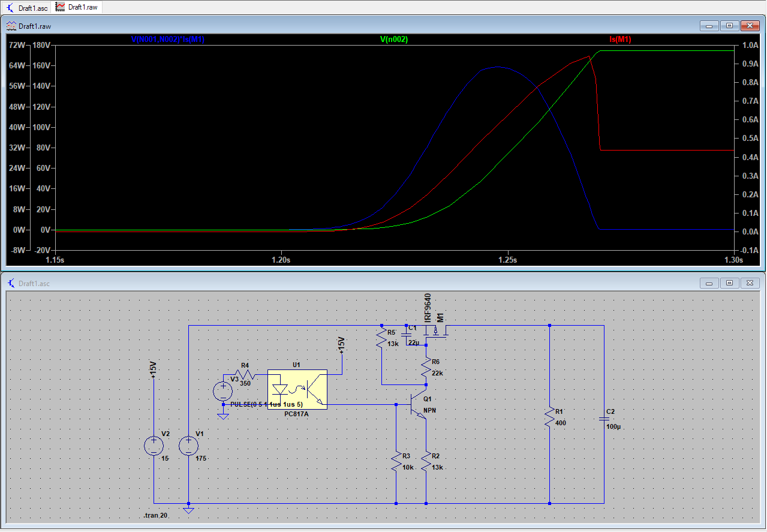Click the ground symbol below V1
The width and height of the screenshot is (767, 532).
(189, 510)
